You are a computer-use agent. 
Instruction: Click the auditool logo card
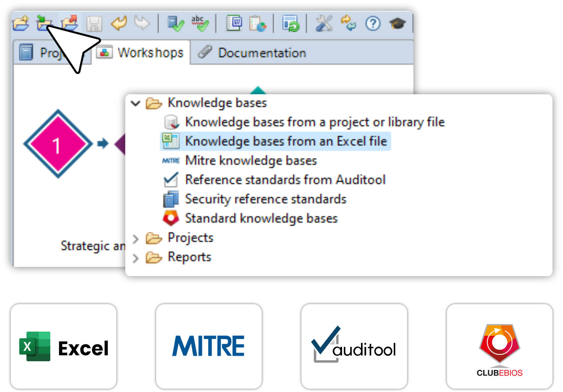(x=354, y=347)
